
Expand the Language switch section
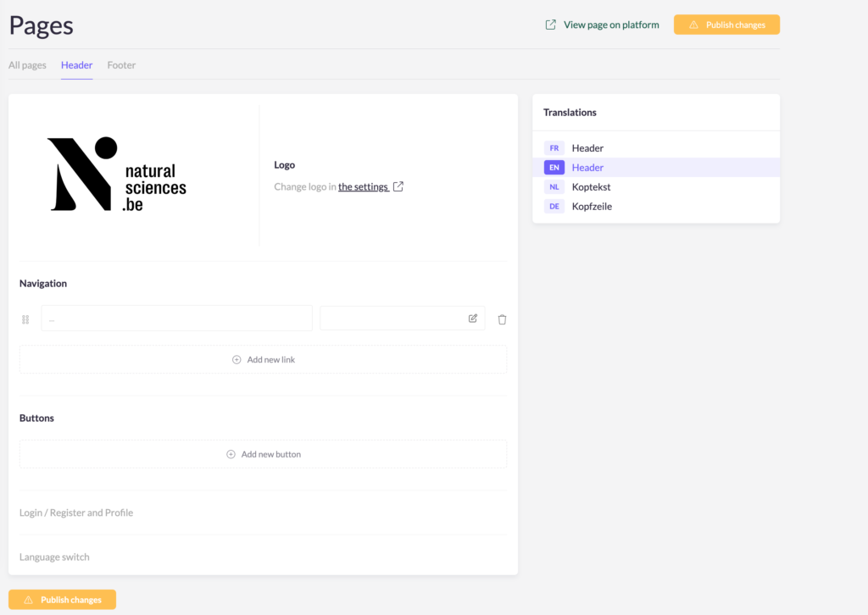[x=54, y=557]
